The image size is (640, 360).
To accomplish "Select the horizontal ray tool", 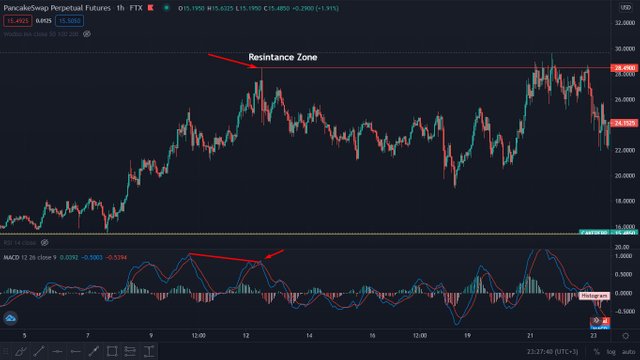I will click(76, 351).
